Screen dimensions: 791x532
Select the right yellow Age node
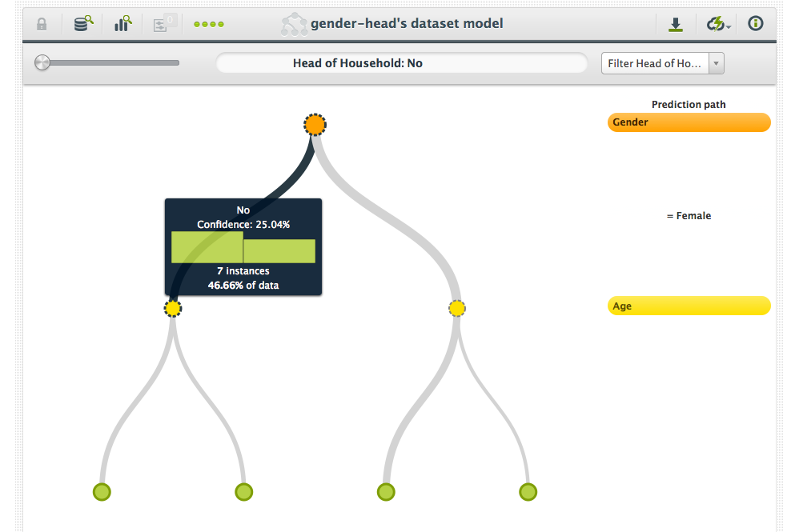tap(456, 308)
